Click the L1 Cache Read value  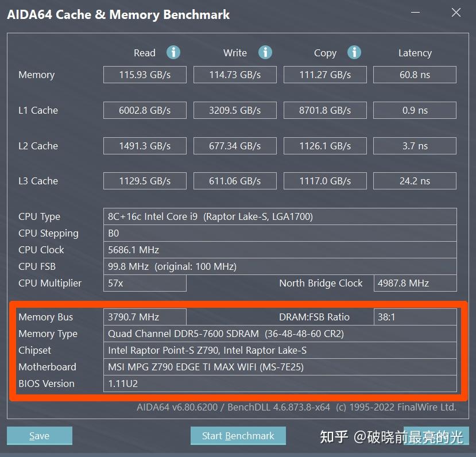coord(145,110)
